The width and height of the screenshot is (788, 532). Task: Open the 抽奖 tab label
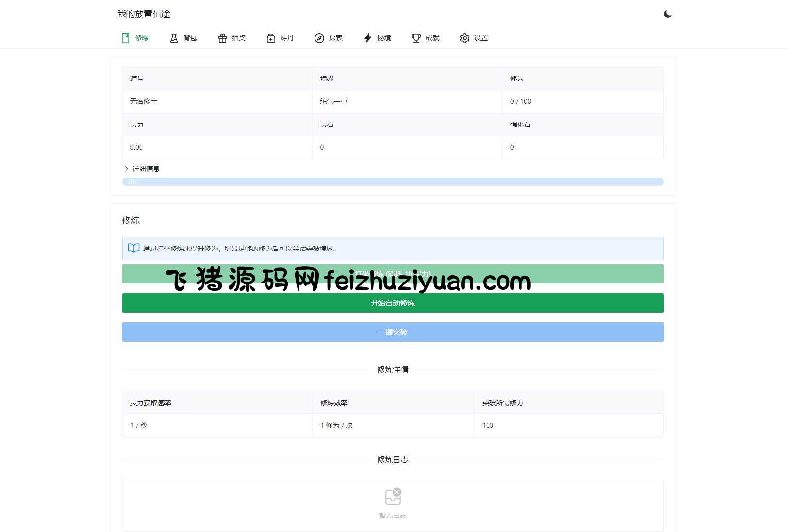pyautogui.click(x=239, y=38)
